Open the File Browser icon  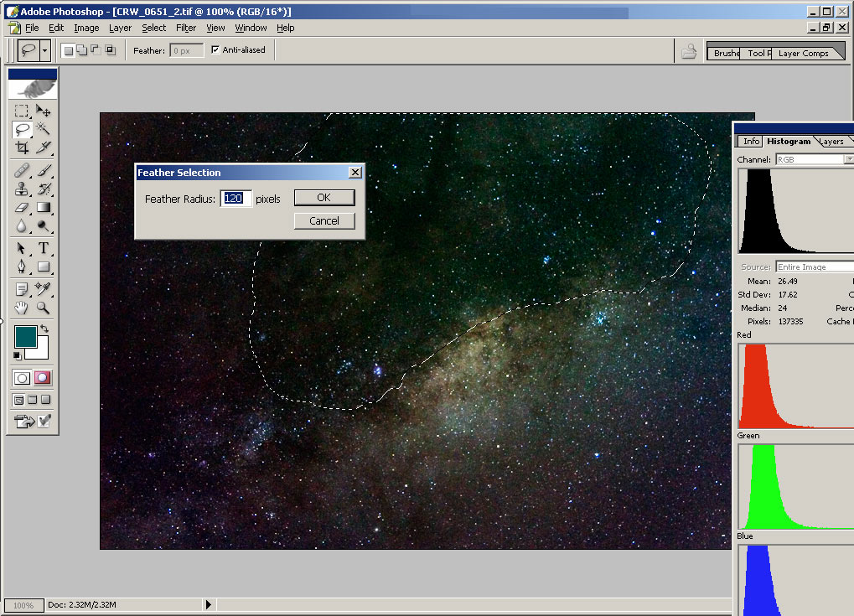[689, 51]
